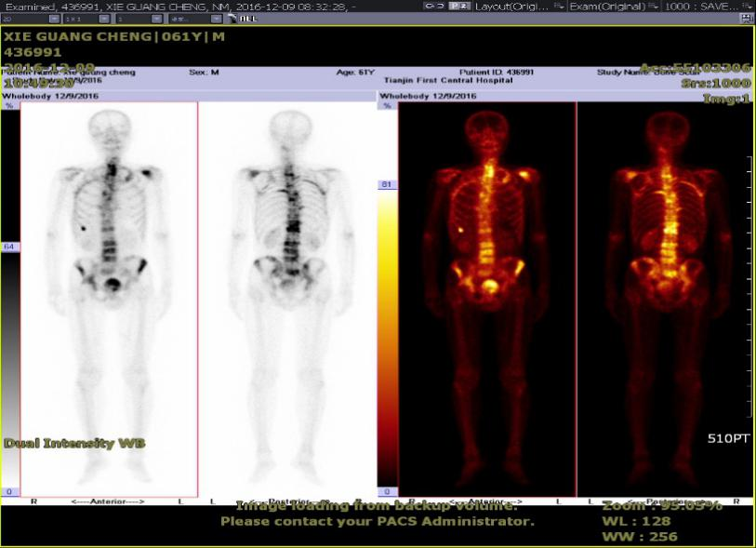Click the 0 lower marker of grayscale bar
Viewport: 756px width, 548px height.
[9, 491]
